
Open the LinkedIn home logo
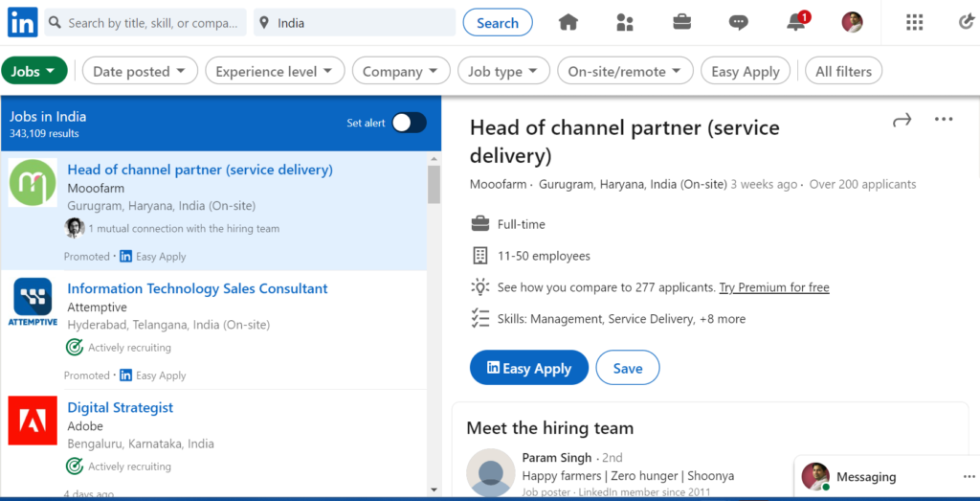tap(23, 23)
